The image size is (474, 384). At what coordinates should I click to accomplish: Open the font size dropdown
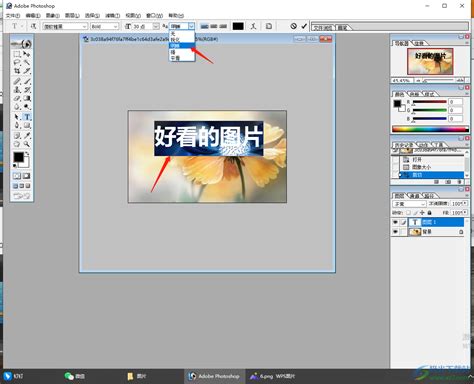pyautogui.click(x=156, y=26)
